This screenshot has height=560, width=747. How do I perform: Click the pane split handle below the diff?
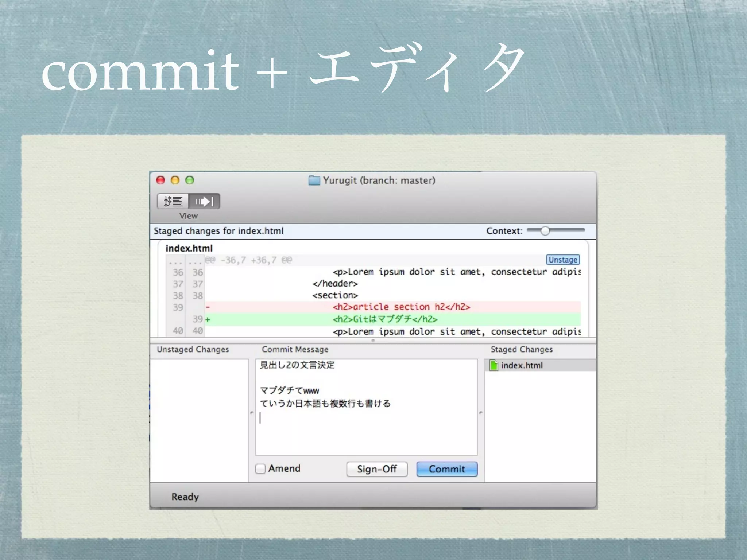[373, 341]
